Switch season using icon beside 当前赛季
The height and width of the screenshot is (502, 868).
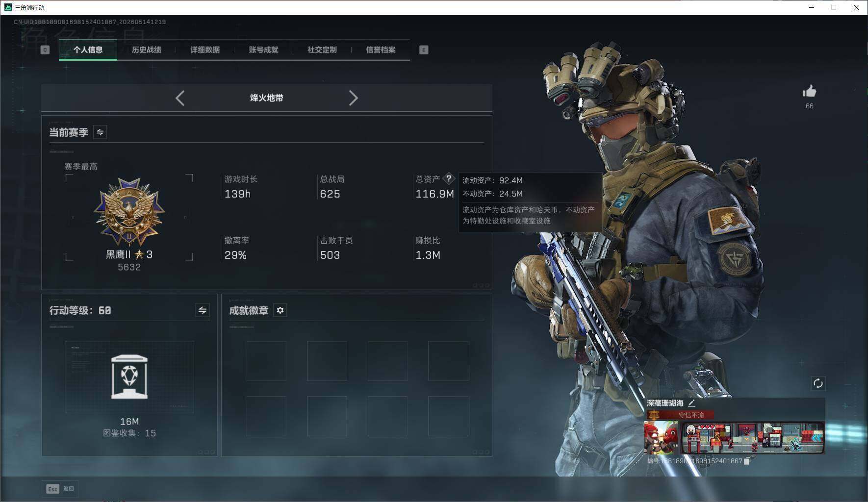100,132
